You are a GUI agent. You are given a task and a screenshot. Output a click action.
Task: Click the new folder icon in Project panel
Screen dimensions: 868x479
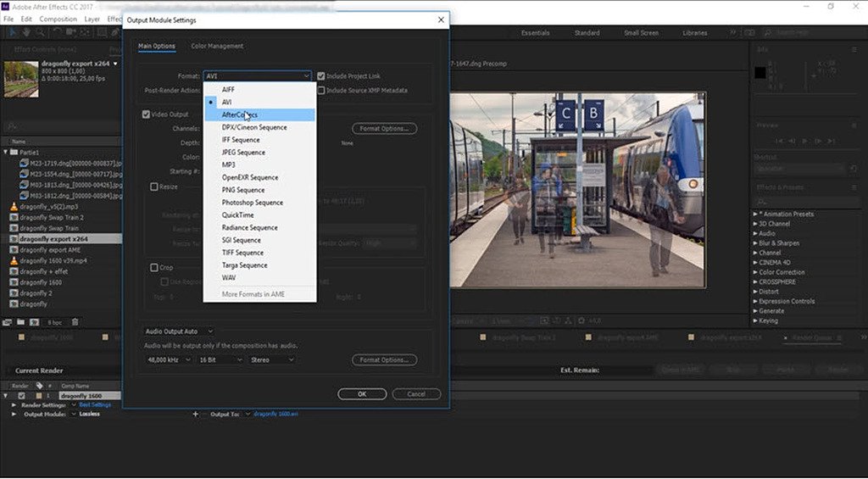point(20,321)
